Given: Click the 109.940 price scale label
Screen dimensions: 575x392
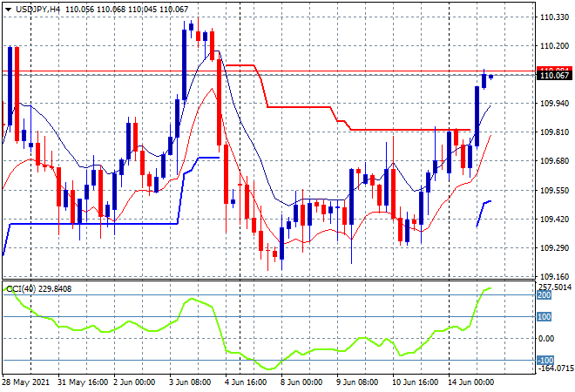Looking at the screenshot, I should click(554, 104).
